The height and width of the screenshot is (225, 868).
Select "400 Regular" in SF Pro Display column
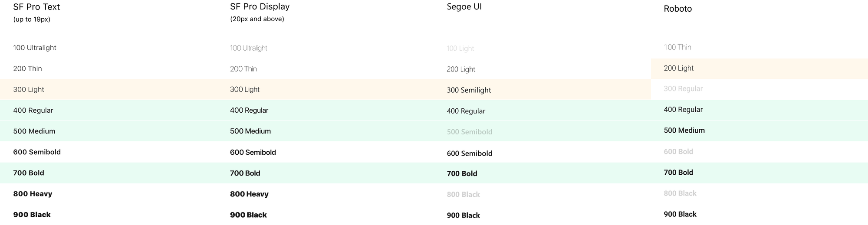[249, 111]
